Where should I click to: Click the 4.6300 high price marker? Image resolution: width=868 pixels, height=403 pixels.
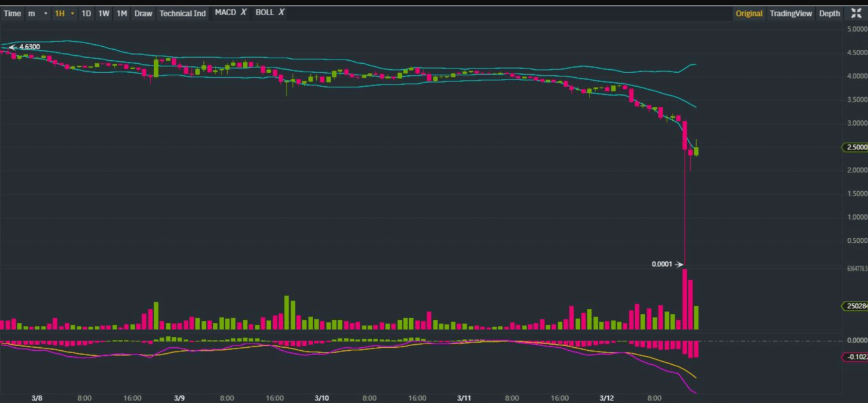coord(30,47)
